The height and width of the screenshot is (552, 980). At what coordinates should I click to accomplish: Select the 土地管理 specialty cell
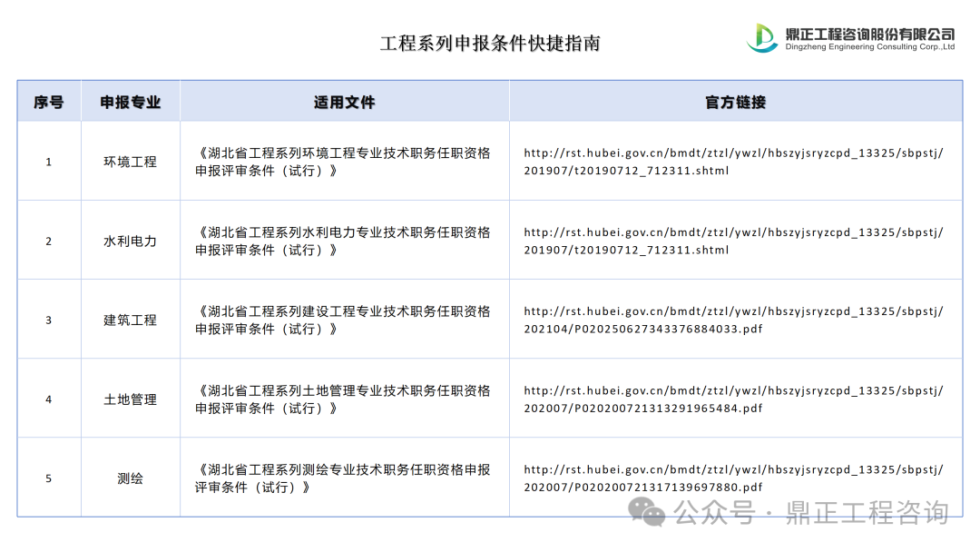[x=130, y=399]
